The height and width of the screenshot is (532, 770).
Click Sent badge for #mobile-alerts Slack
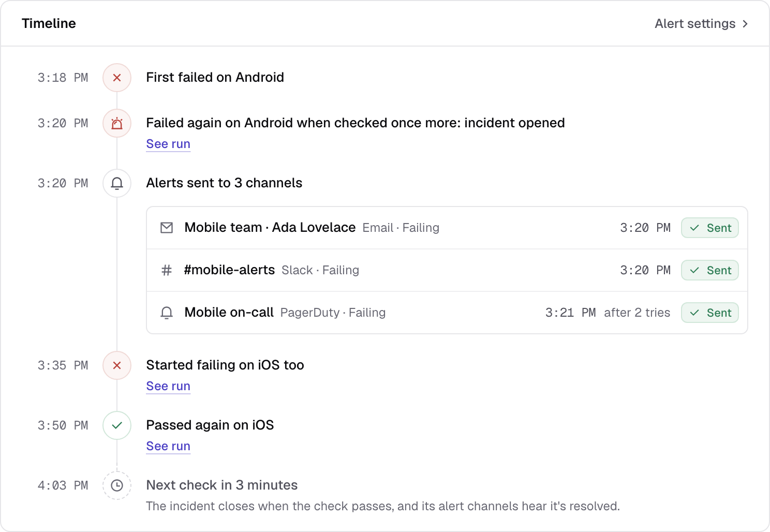(x=710, y=270)
